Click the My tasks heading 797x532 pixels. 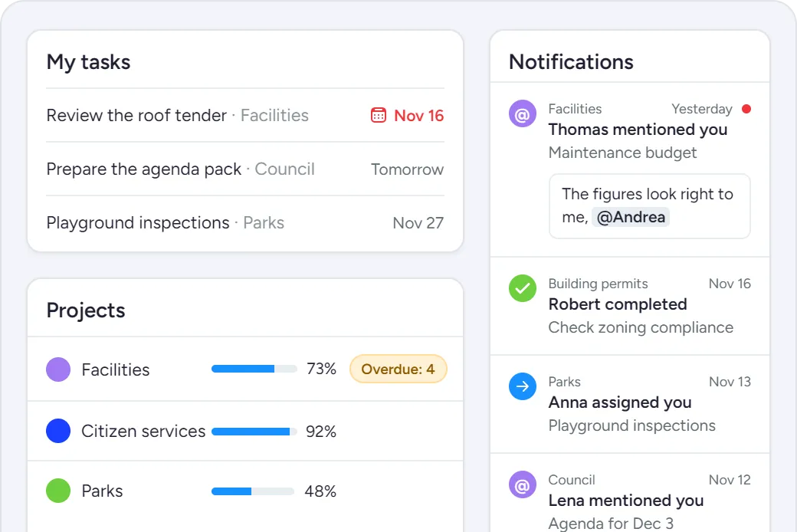(88, 62)
